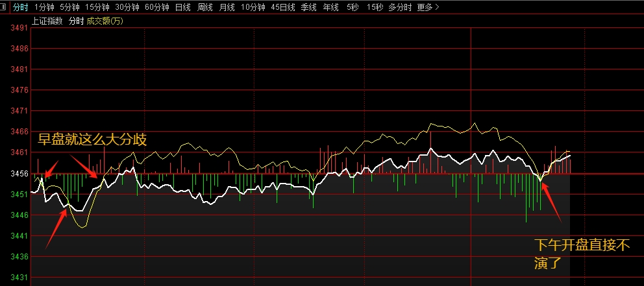Open the 周线 weekly chart
The height and width of the screenshot is (286, 644).
(x=205, y=7)
